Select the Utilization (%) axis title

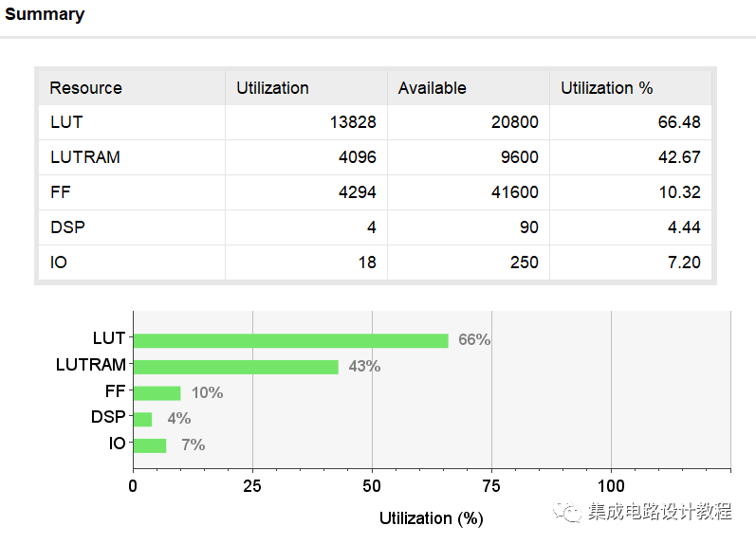[431, 518]
